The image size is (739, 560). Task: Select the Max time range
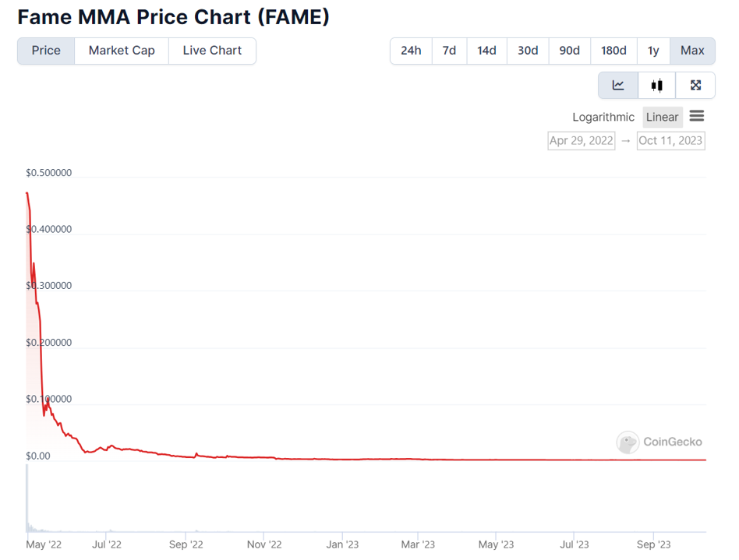pos(692,51)
